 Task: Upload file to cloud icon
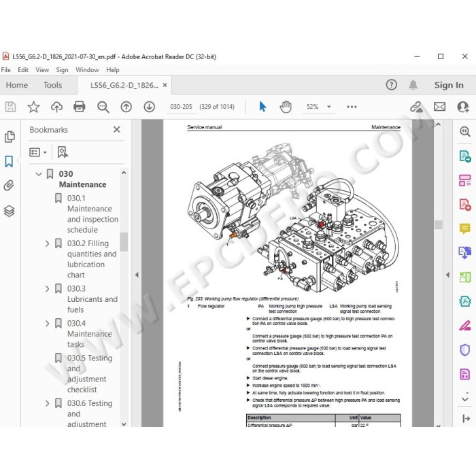[56, 107]
